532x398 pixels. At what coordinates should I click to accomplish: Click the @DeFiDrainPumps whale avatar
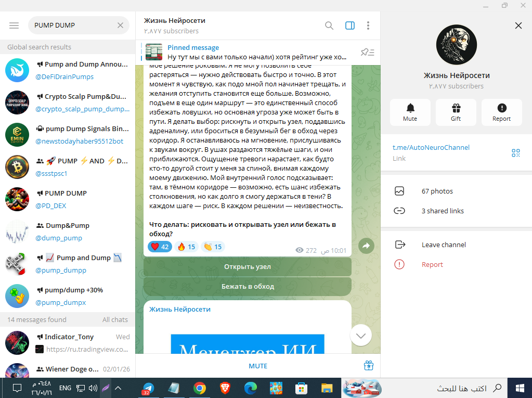[x=17, y=70]
